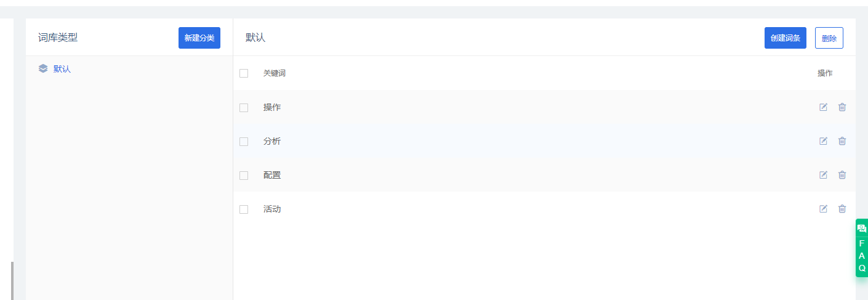Click the 新建分类 button
This screenshot has height=300, width=868.
(199, 38)
